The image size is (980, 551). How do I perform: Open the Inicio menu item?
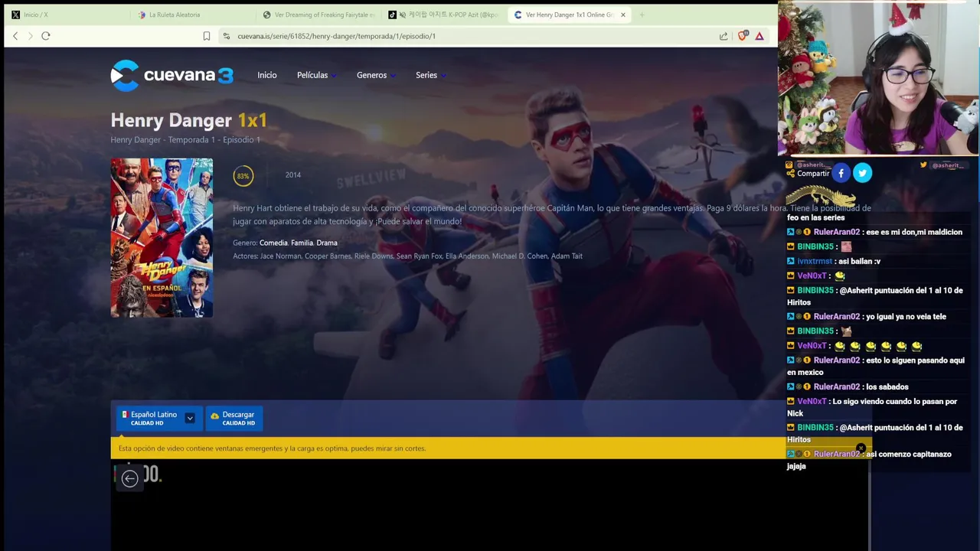[x=267, y=75]
